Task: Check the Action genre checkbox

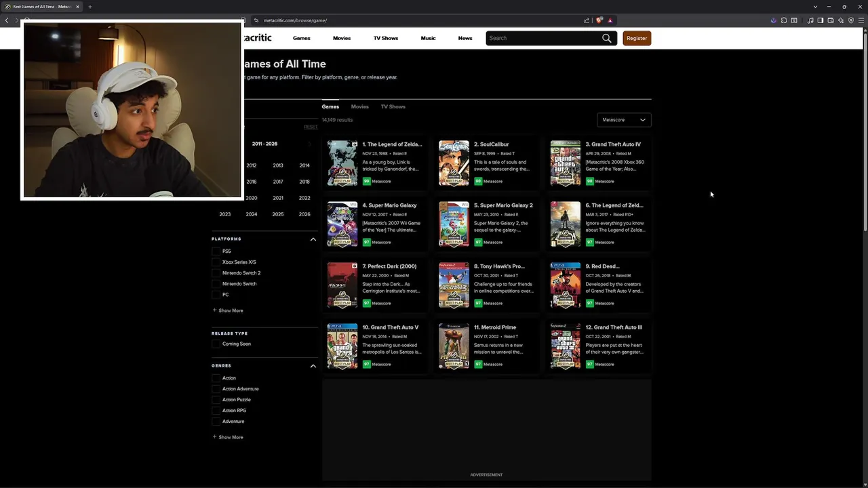Action: [216, 378]
